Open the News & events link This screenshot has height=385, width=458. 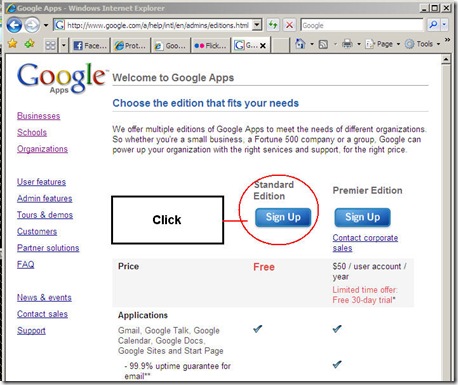click(x=44, y=297)
